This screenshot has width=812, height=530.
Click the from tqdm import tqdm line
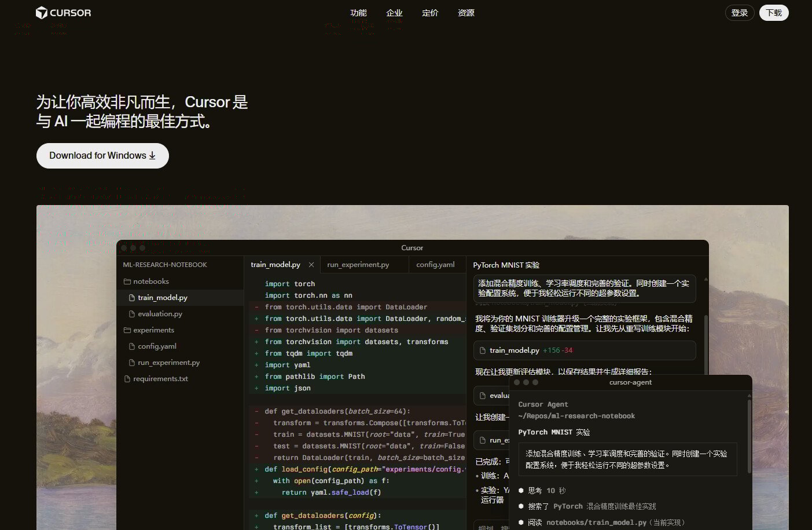(308, 353)
